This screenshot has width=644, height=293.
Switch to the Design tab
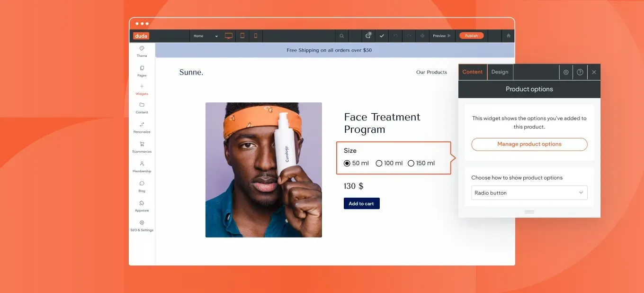coord(500,72)
